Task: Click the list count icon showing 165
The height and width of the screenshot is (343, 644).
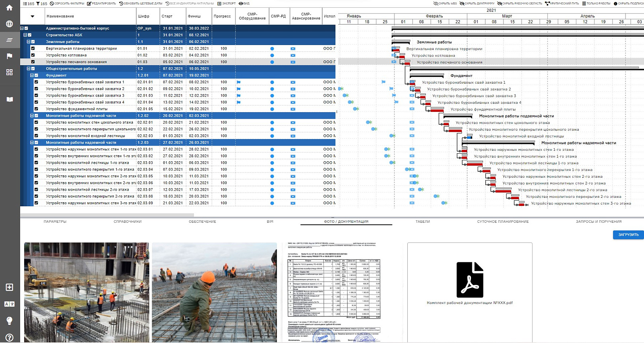Action: (28, 4)
